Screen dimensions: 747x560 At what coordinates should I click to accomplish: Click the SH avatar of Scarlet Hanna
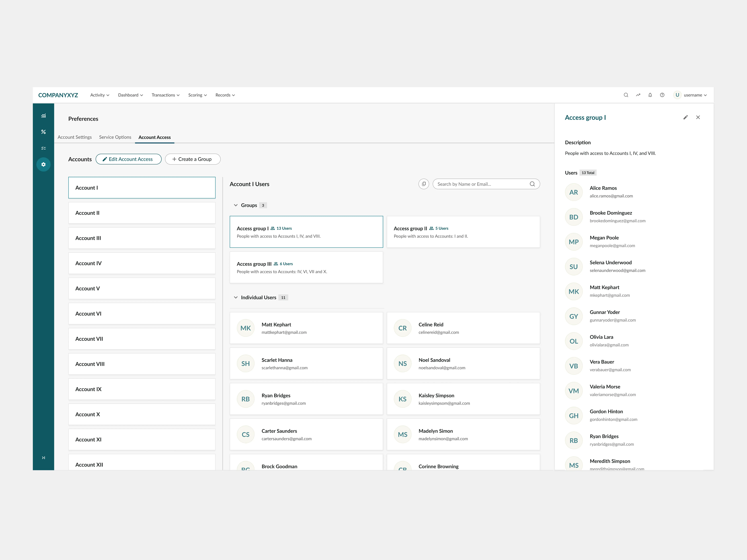point(245,364)
